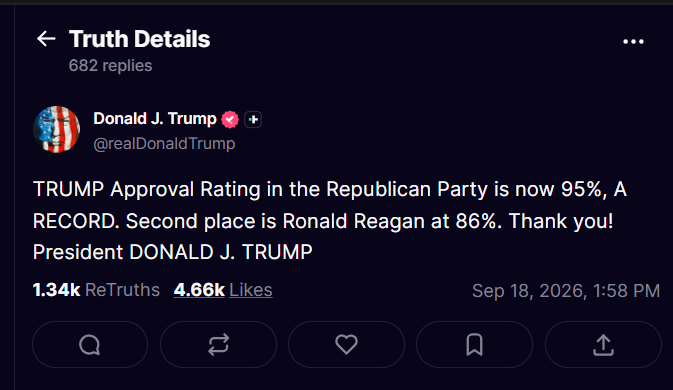Click the speech bubble reply icon
The width and height of the screenshot is (673, 390).
click(90, 345)
